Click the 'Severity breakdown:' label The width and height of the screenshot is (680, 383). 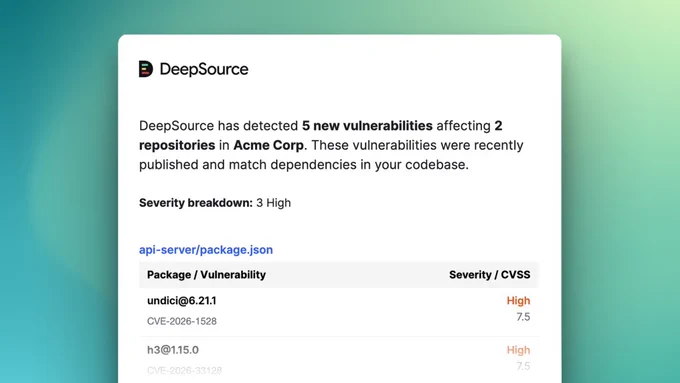coord(196,203)
